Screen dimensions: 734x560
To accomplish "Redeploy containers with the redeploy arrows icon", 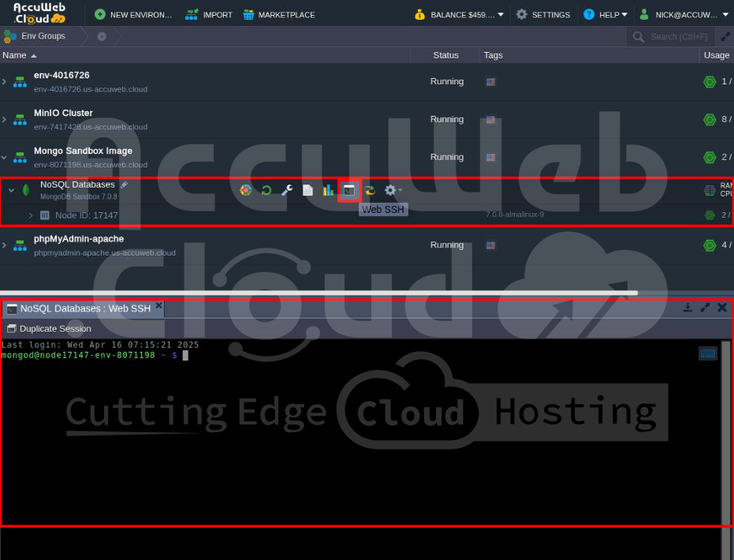I will click(370, 189).
